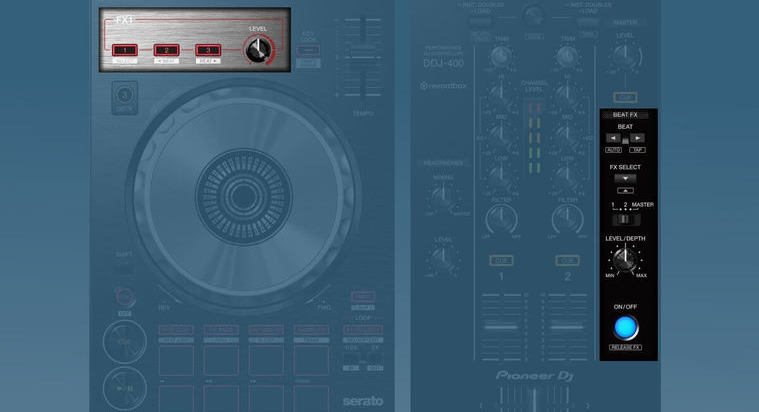
Task: Click the rekordbox logo
Action: coord(444,86)
